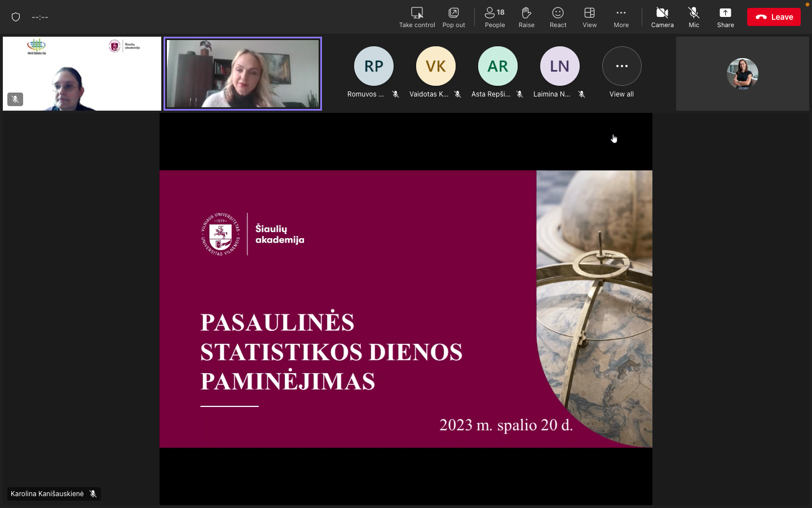Screen dimensions: 812x508
Task: Pop out the shared content window
Action: (453, 17)
